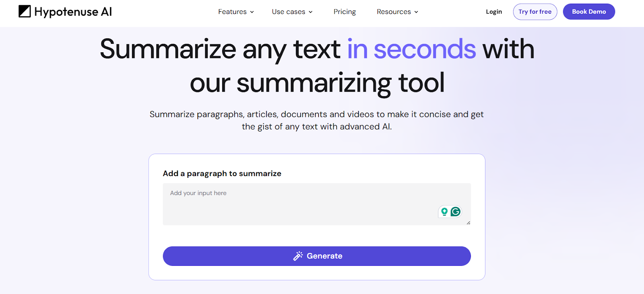Expand the chevron next to Resources
The width and height of the screenshot is (644, 294).
coord(416,12)
